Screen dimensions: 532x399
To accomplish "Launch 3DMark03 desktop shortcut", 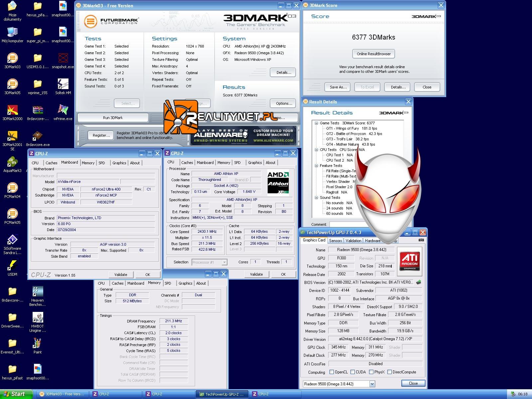I will coord(12,61).
